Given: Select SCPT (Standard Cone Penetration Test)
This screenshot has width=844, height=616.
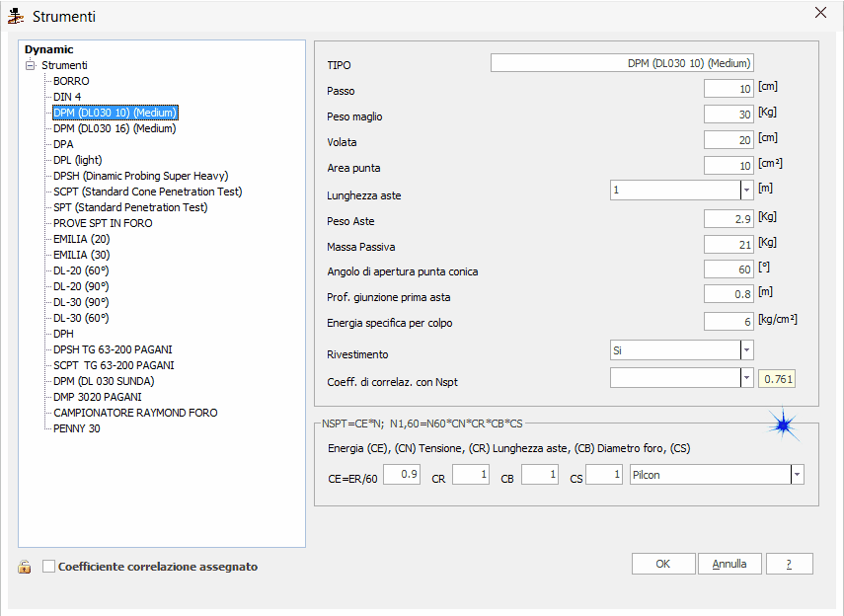Looking at the screenshot, I should point(148,192).
